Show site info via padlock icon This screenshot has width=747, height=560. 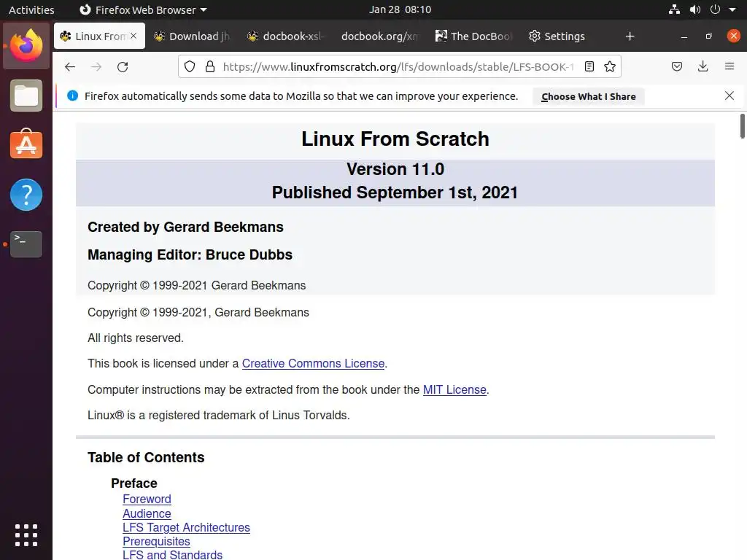[x=210, y=66]
